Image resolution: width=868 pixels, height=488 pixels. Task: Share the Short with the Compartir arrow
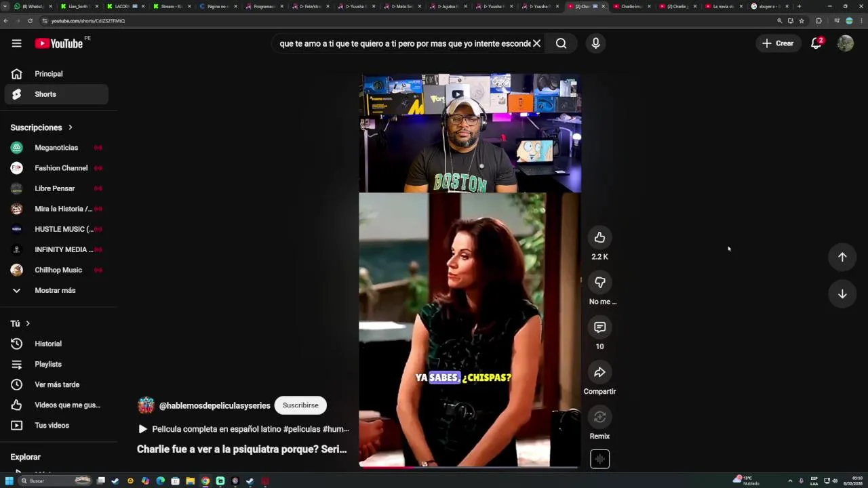tap(599, 372)
